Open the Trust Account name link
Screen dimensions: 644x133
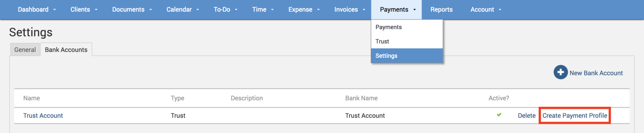[43, 116]
